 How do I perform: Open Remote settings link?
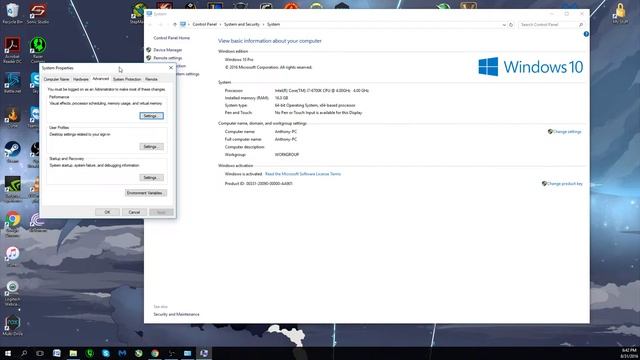tap(168, 58)
